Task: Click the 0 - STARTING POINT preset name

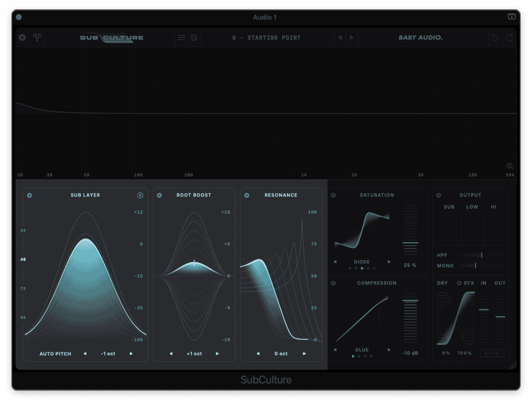Action: coord(267,37)
